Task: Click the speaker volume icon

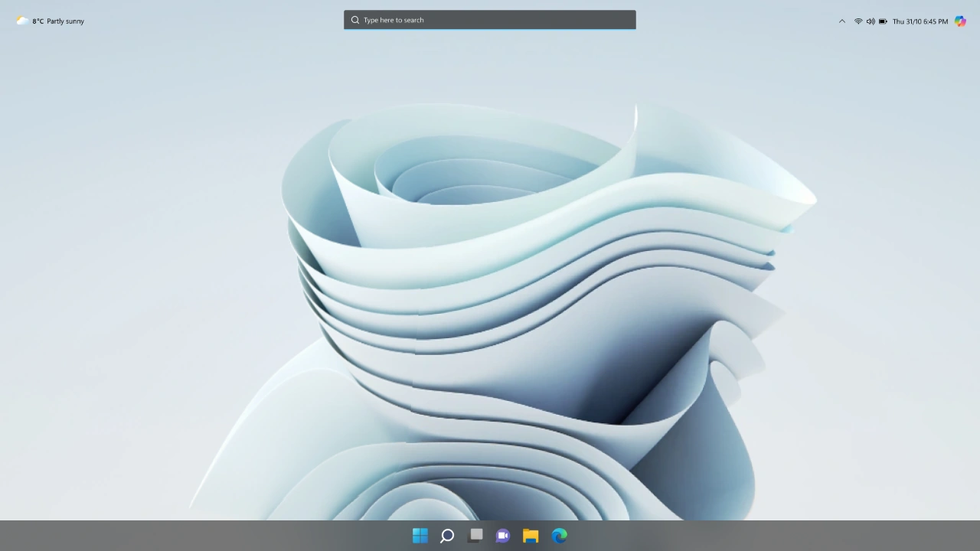Action: coord(871,21)
